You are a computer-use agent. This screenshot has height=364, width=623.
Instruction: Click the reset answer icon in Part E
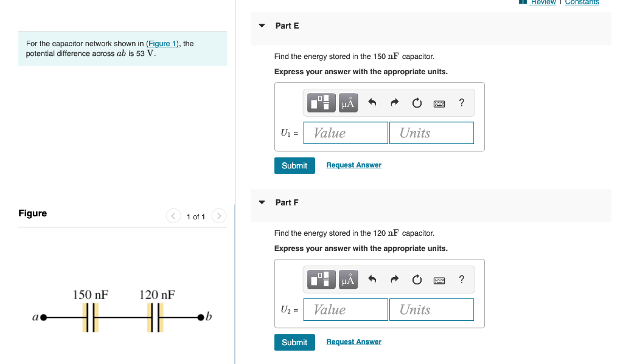pyautogui.click(x=417, y=103)
